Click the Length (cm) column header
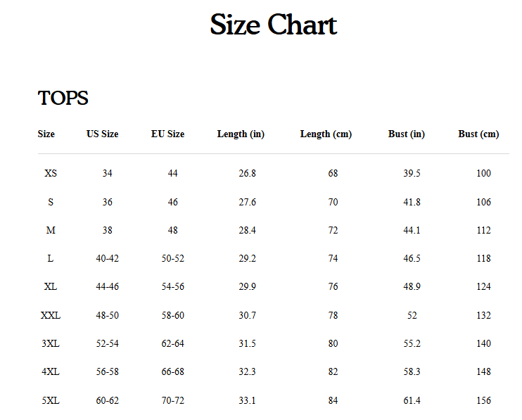The height and width of the screenshot is (420, 522). [326, 134]
